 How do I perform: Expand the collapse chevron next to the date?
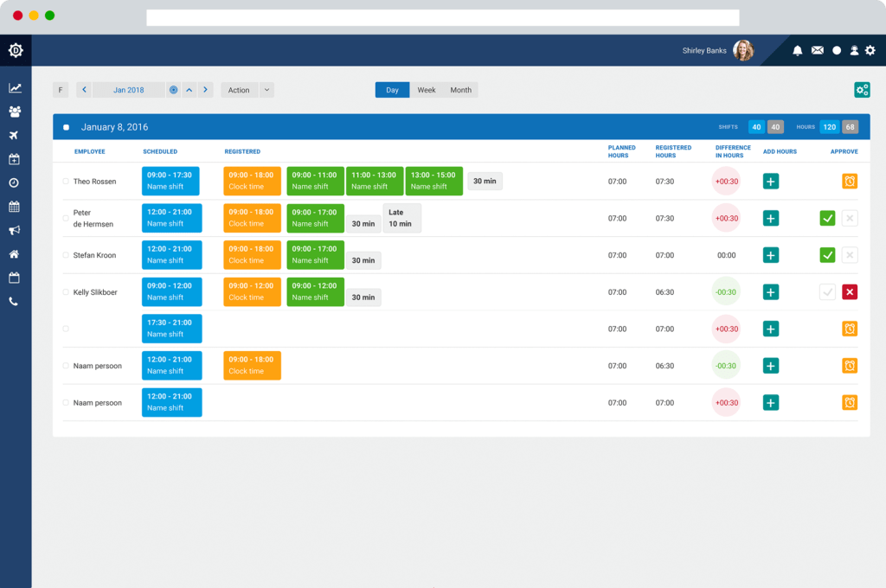(x=189, y=89)
